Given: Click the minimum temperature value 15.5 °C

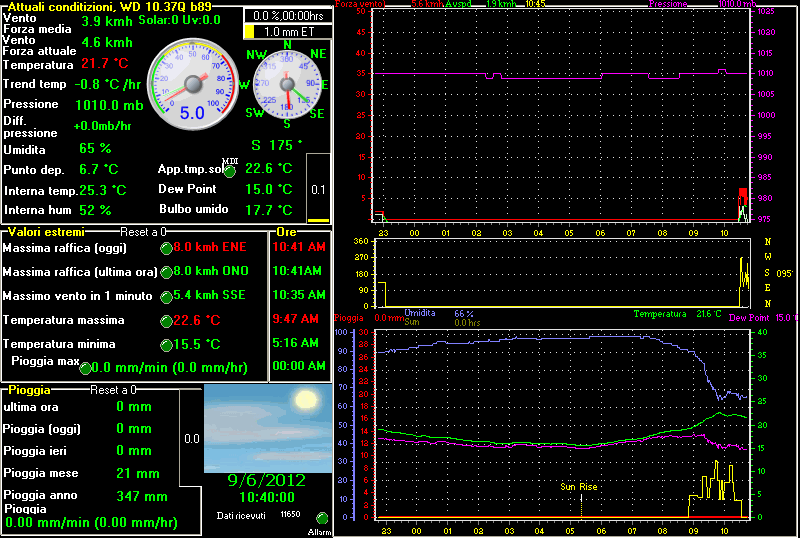Looking at the screenshot, I should [x=197, y=344].
